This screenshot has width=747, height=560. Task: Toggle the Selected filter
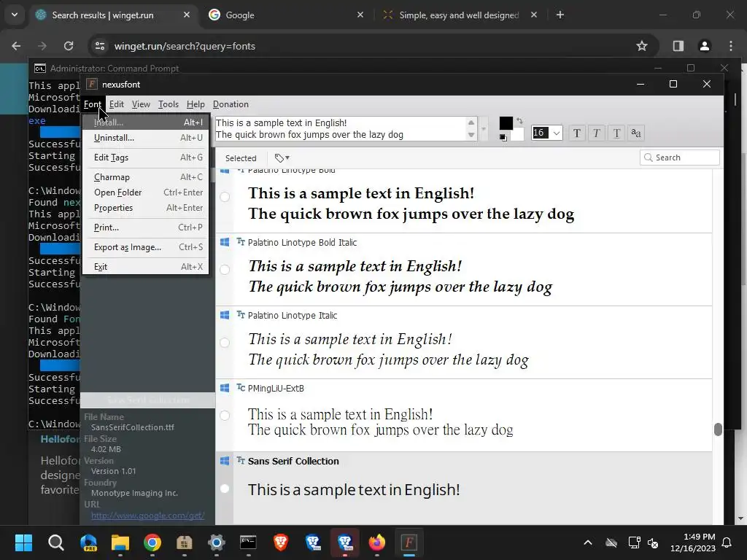pos(241,158)
